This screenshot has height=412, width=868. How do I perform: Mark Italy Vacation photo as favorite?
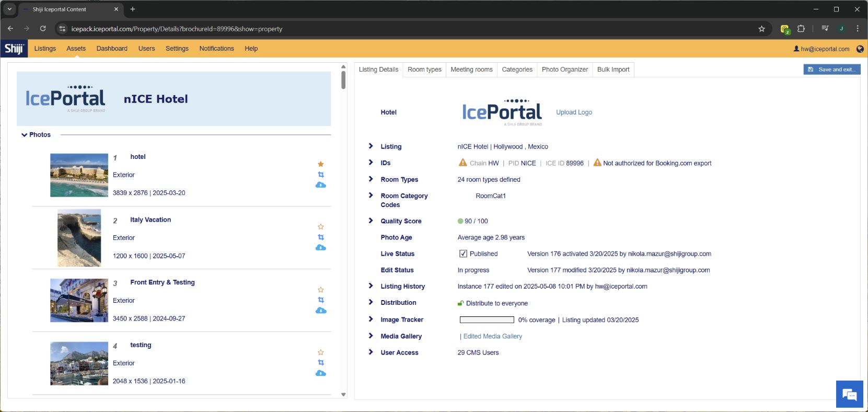(321, 227)
